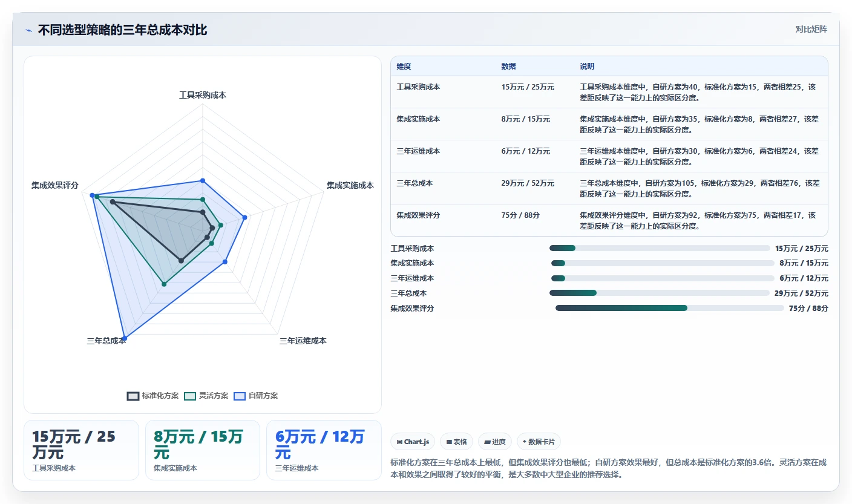Click the 75分 / 88分 value beside the progress bar
The image size is (852, 504).
tap(808, 309)
